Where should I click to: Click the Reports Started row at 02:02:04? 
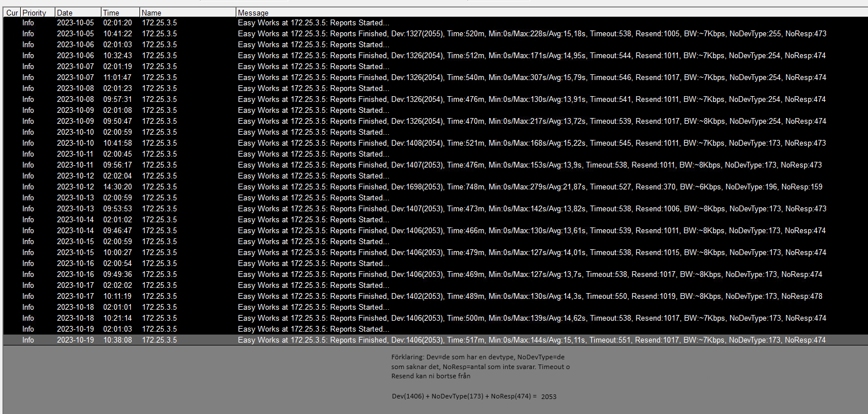point(435,176)
